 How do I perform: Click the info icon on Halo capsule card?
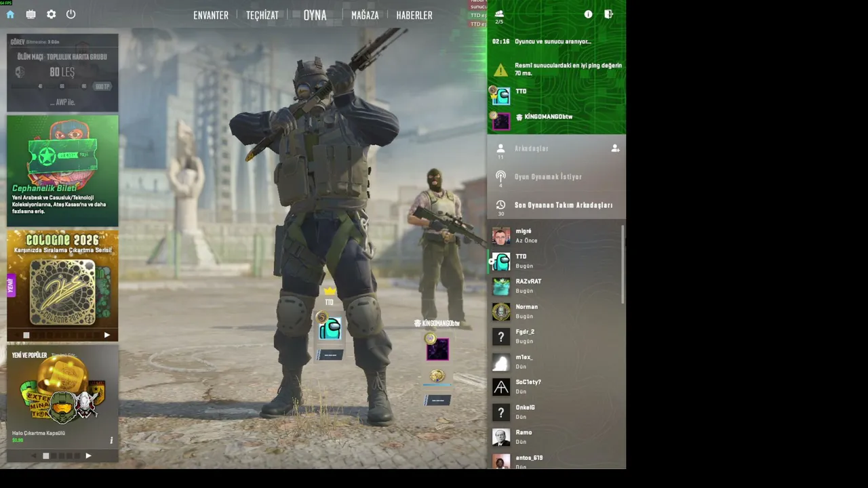point(111,441)
